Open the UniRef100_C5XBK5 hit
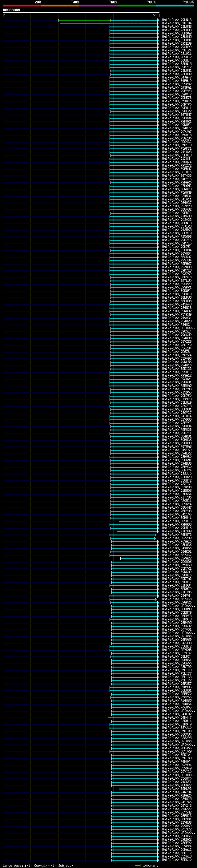Viewport: 197px width, 868px height. [176, 101]
